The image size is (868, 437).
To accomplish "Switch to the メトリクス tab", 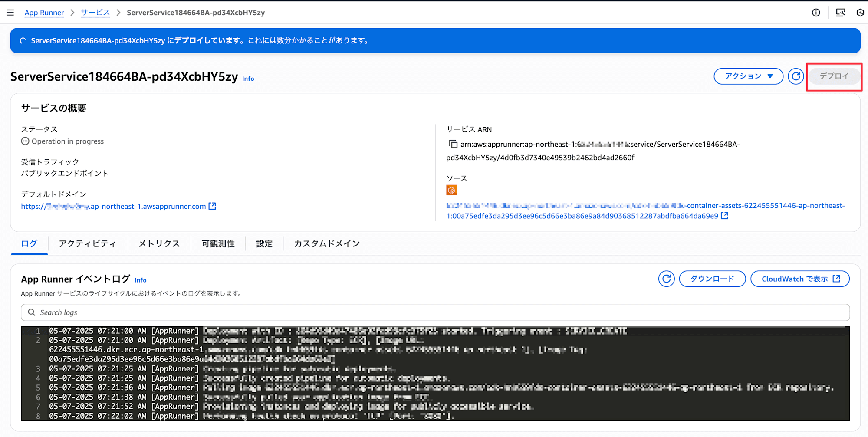I will point(159,243).
